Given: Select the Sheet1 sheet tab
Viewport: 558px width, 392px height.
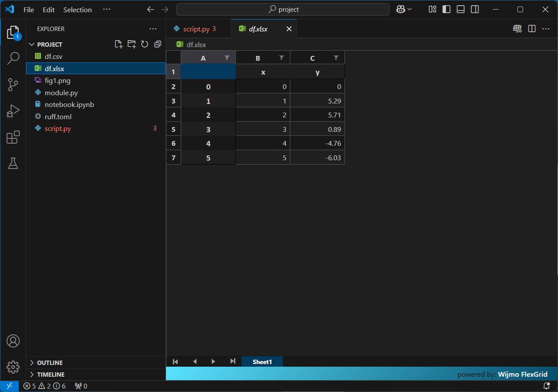Looking at the screenshot, I should click(262, 362).
